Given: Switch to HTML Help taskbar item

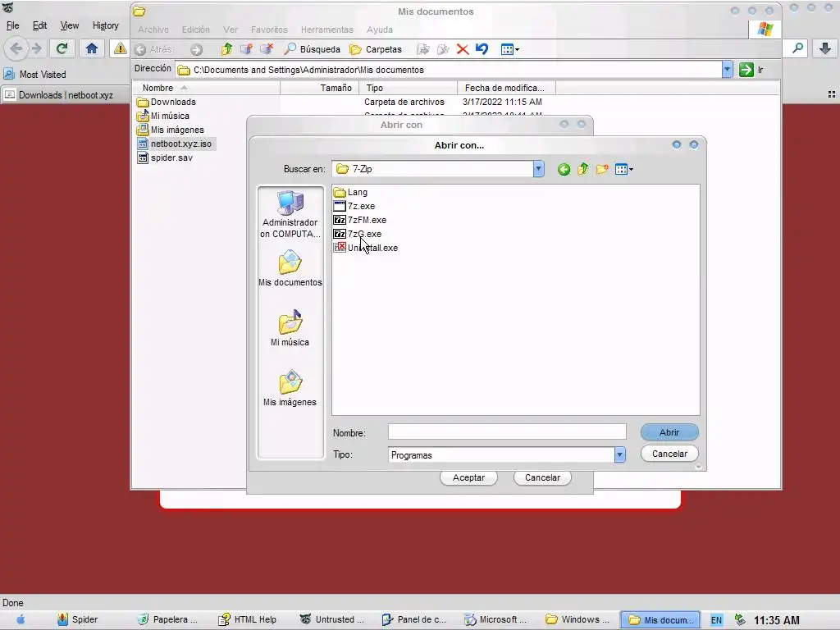Looking at the screenshot, I should coord(247,619).
